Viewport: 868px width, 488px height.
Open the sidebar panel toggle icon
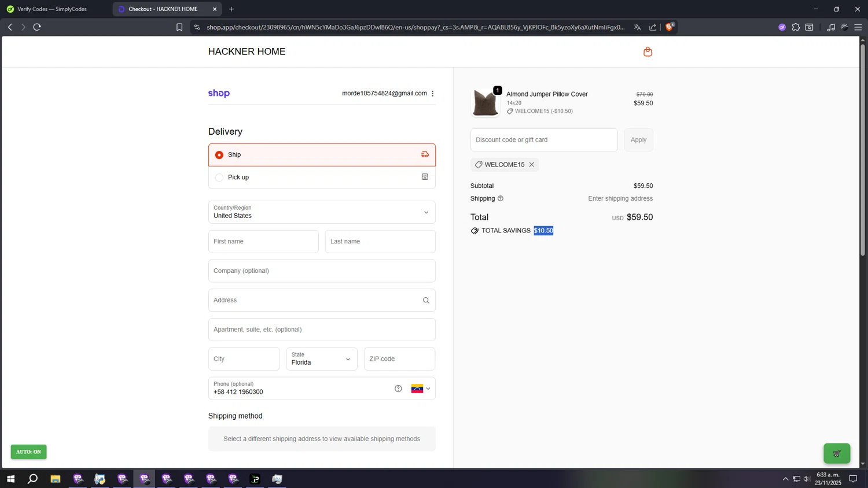tap(810, 27)
